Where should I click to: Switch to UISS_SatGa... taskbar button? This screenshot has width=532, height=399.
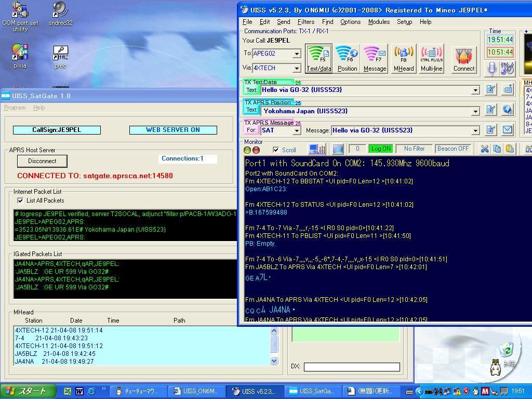tap(312, 391)
